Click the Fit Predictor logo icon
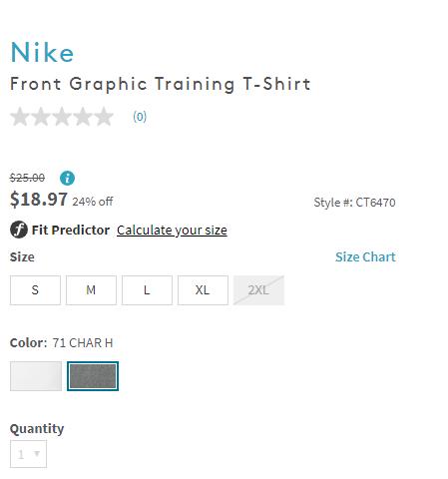Image resolution: width=448 pixels, height=479 pixels. click(19, 230)
